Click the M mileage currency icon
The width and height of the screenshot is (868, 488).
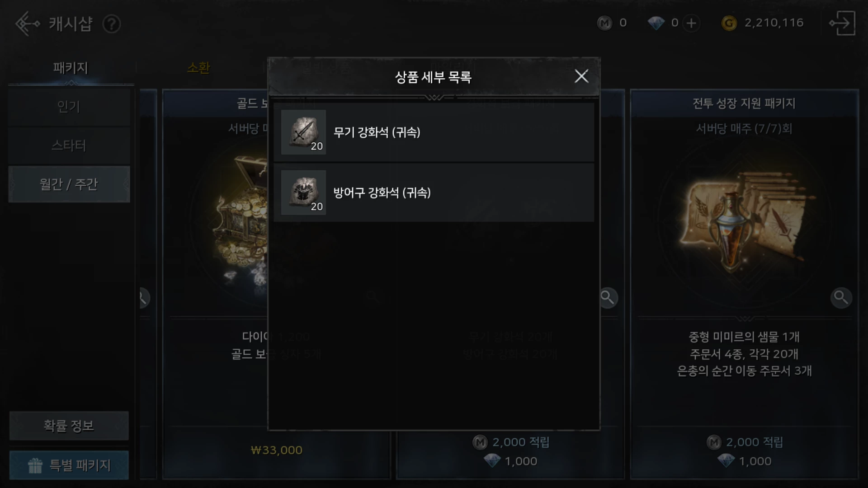[604, 23]
